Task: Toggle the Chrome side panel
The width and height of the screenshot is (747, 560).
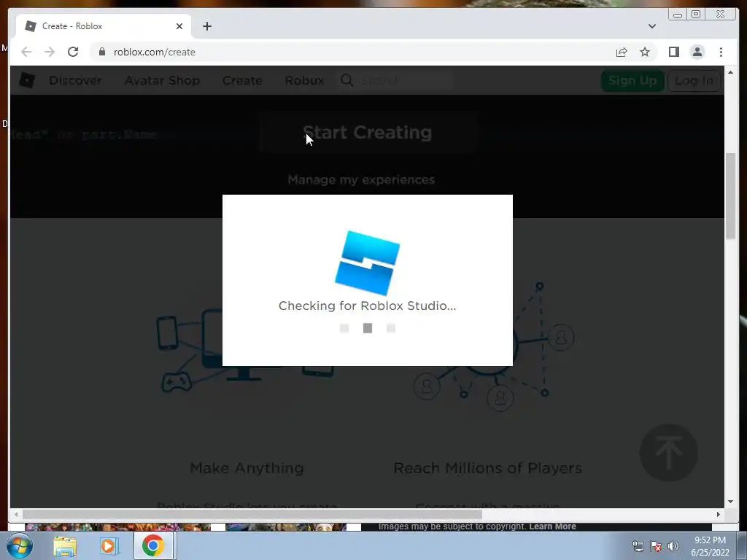Action: (673, 52)
